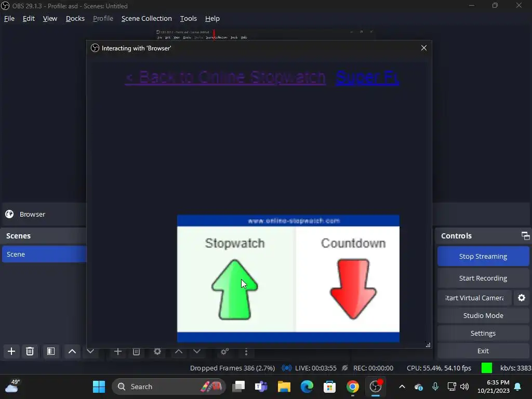Move source up arrow
The height and width of the screenshot is (399, 532).
(x=179, y=352)
